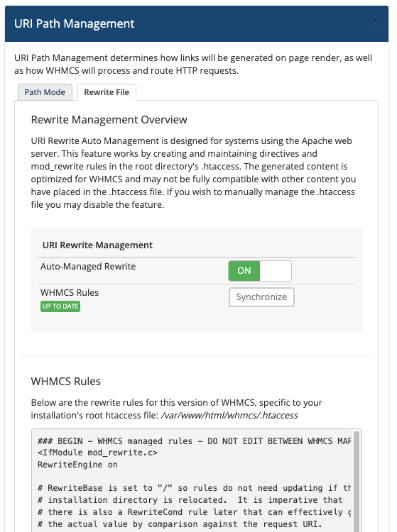
Task: Click the 'Rewrite Management Overview' heading
Action: [109, 120]
